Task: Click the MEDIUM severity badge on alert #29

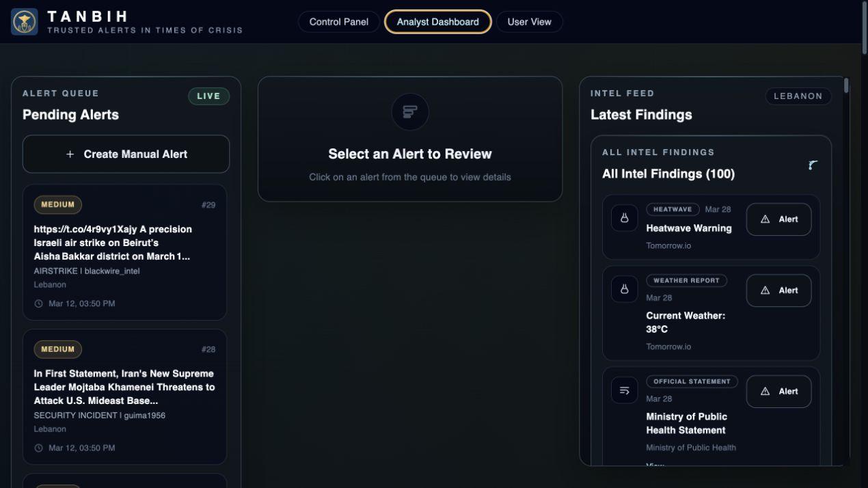Action: pos(57,204)
